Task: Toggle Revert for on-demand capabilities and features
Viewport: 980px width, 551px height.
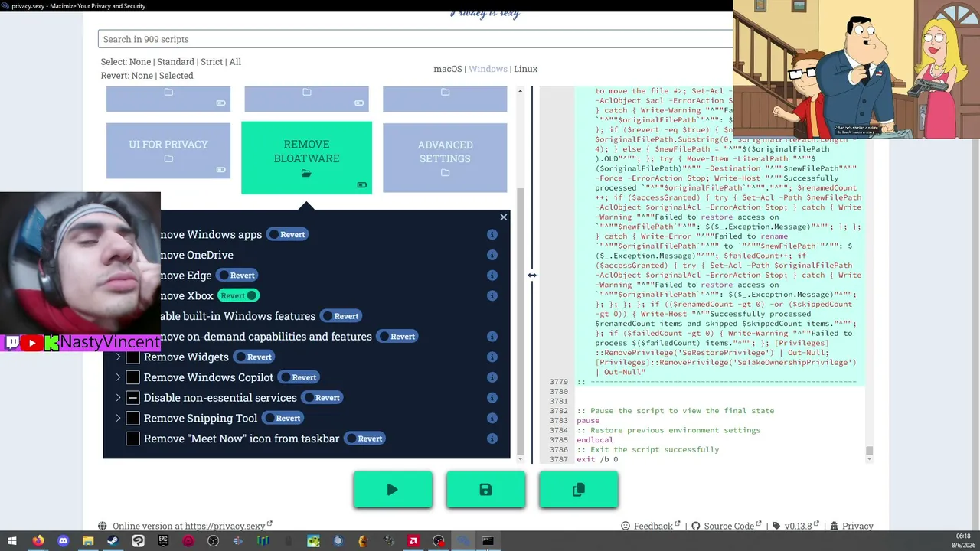Action: (397, 337)
